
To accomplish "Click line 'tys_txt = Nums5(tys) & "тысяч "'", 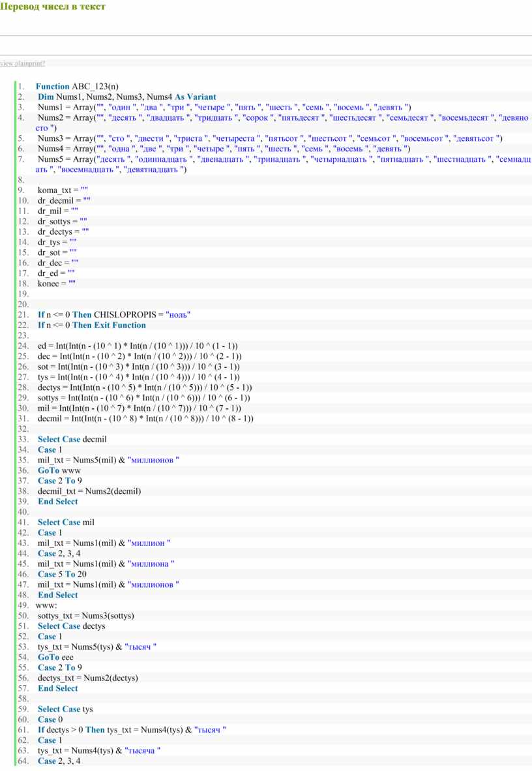I will coord(97,646).
